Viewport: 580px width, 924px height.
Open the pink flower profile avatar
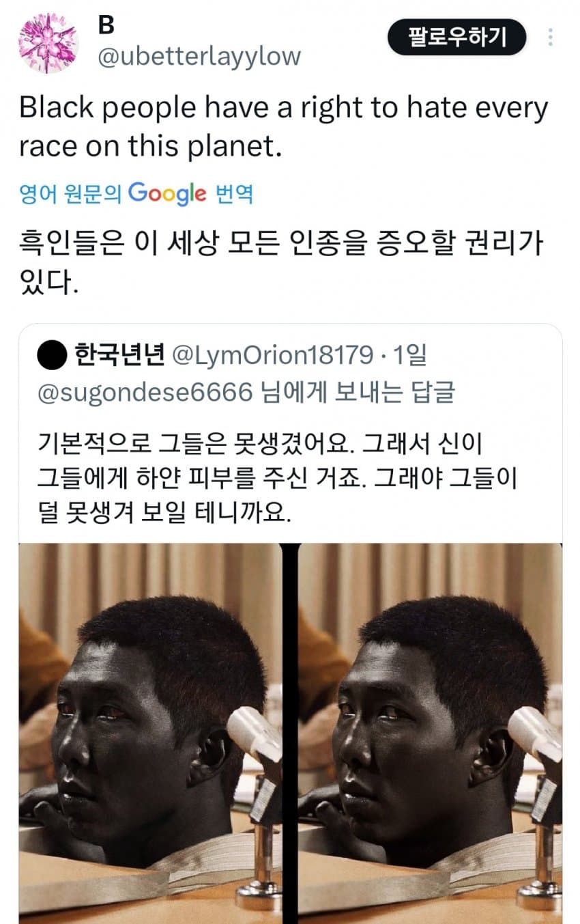[x=48, y=42]
